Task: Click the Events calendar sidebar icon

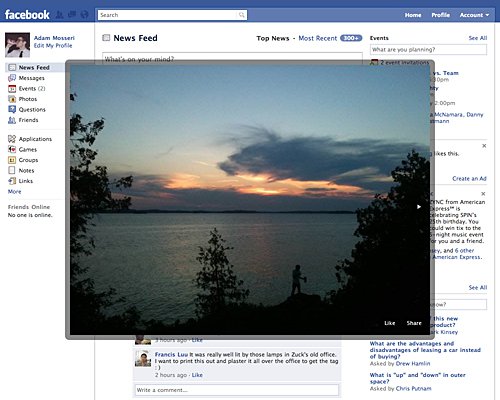Action: coord(12,89)
